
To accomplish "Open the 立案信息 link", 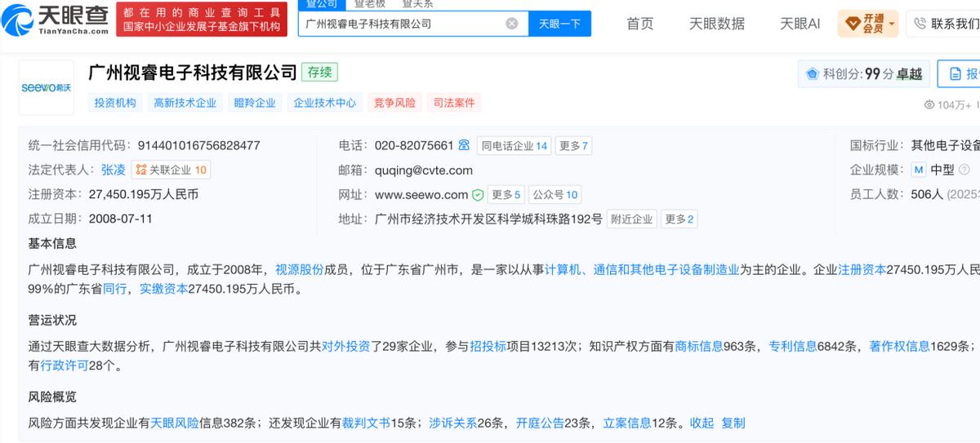I will [627, 423].
